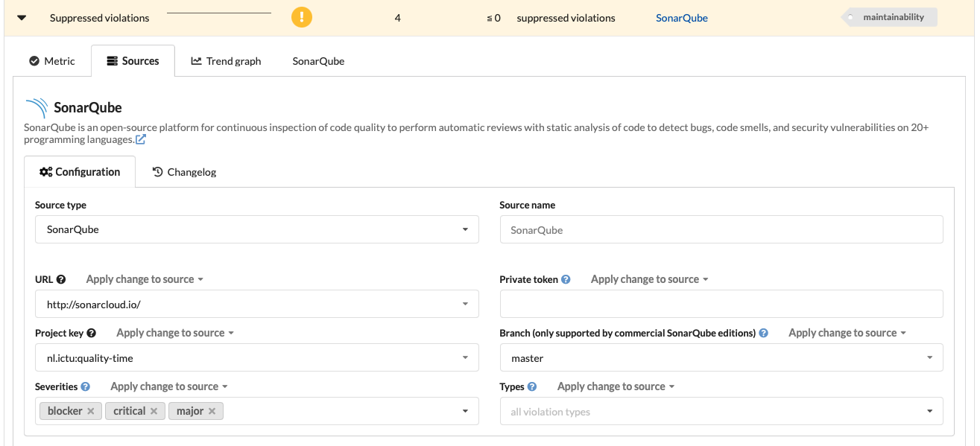Click the Trend graph line chart icon

pos(197,61)
